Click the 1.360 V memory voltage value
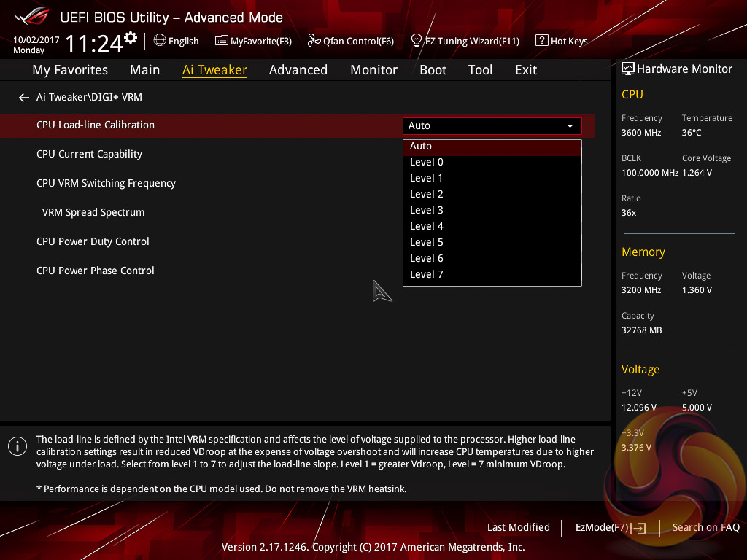The height and width of the screenshot is (560, 747). [x=697, y=290]
